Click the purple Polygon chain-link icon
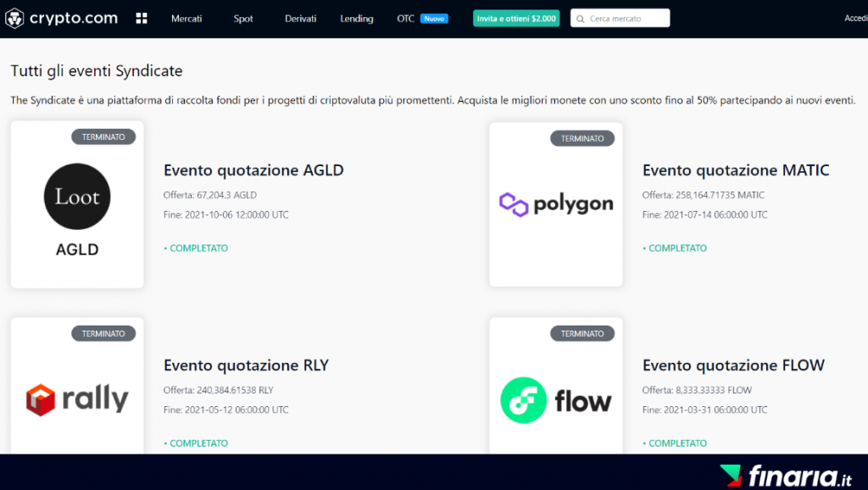The width and height of the screenshot is (868, 490). [x=514, y=204]
